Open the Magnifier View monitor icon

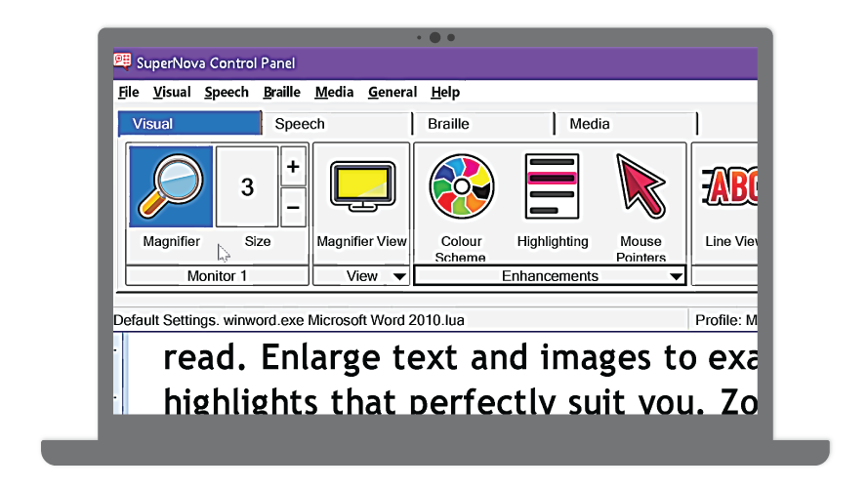click(362, 185)
